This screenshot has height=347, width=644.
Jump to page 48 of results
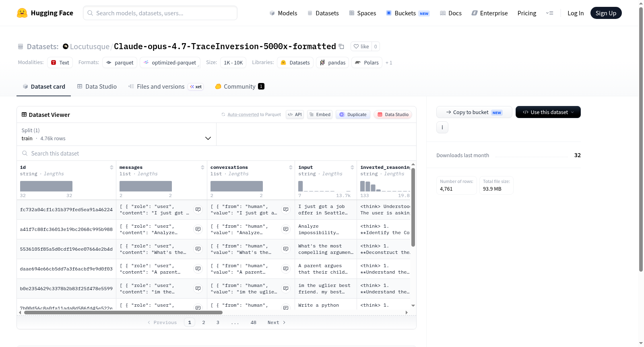pos(254,322)
